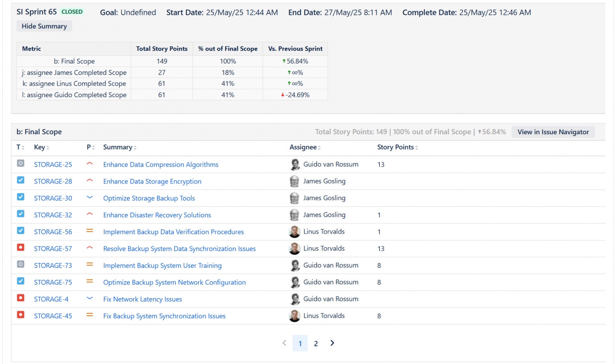Go to the next page arrow
Screen dimensions: 616x364
click(x=332, y=343)
